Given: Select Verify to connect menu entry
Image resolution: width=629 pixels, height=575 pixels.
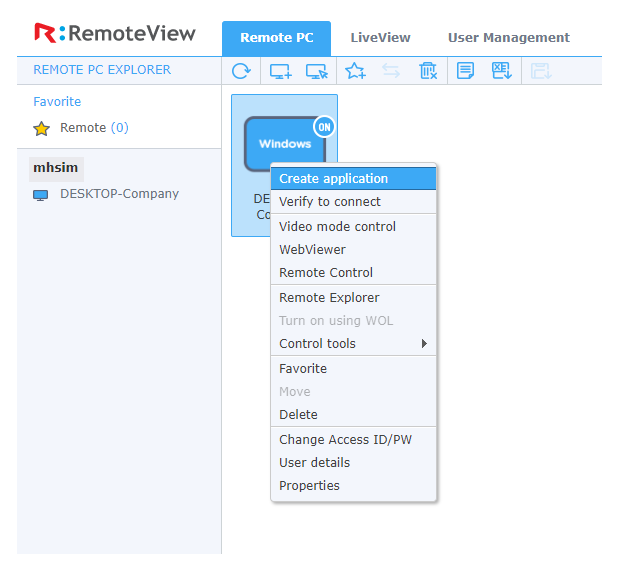Looking at the screenshot, I should [353, 201].
